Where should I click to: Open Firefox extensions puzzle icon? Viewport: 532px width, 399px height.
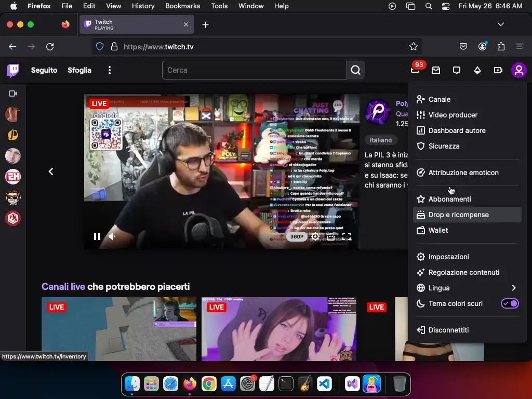pos(501,46)
